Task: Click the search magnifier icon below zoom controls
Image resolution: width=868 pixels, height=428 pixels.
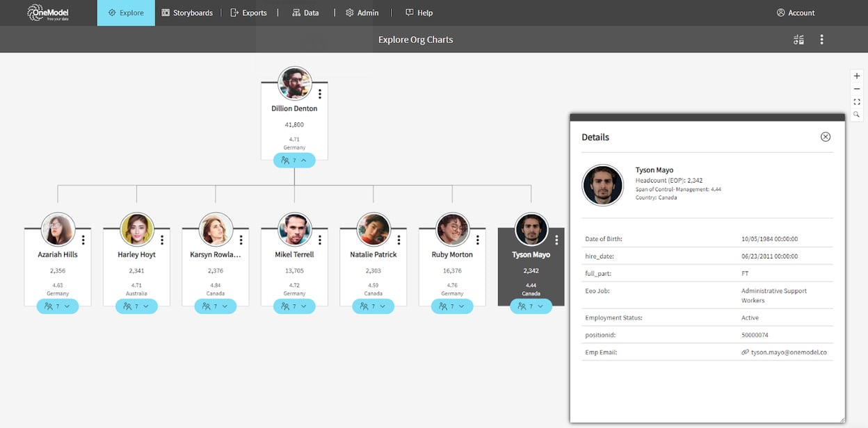Action: 857,114
